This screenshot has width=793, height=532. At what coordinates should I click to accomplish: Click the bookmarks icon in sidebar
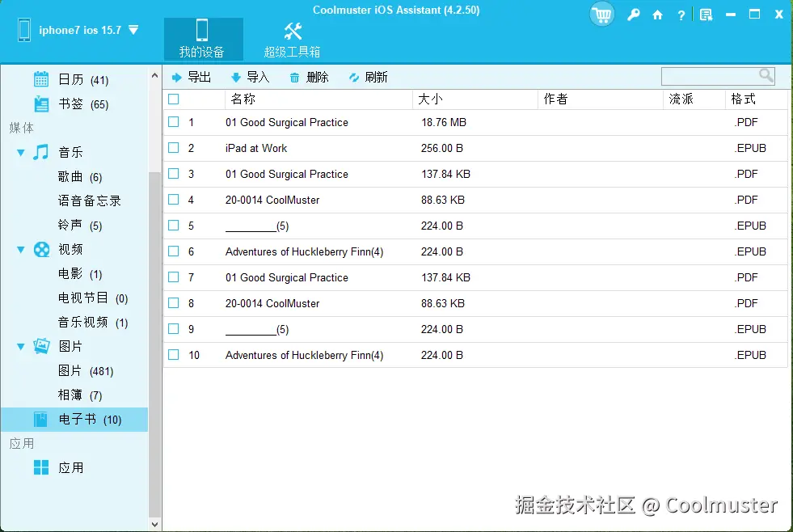41,103
